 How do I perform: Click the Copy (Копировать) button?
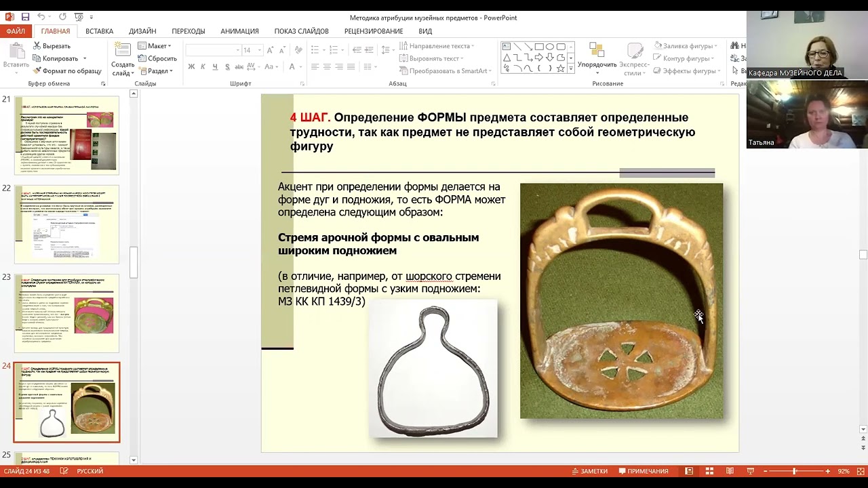pos(56,58)
